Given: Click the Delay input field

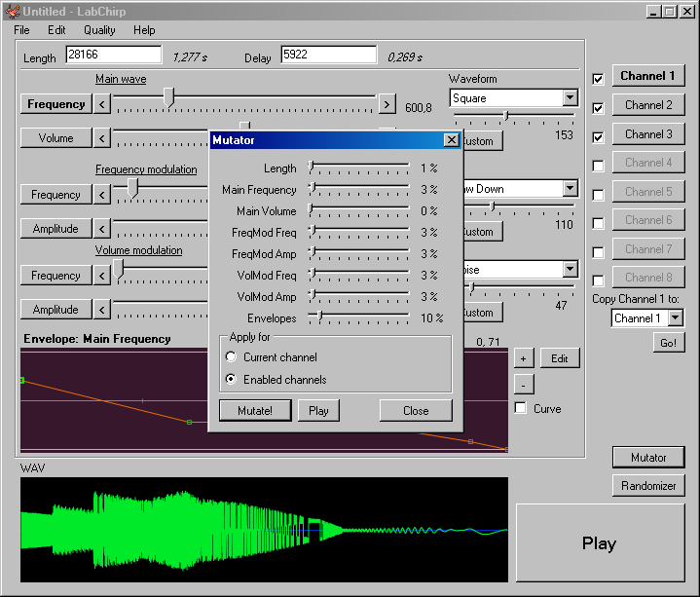Looking at the screenshot, I should [x=328, y=55].
